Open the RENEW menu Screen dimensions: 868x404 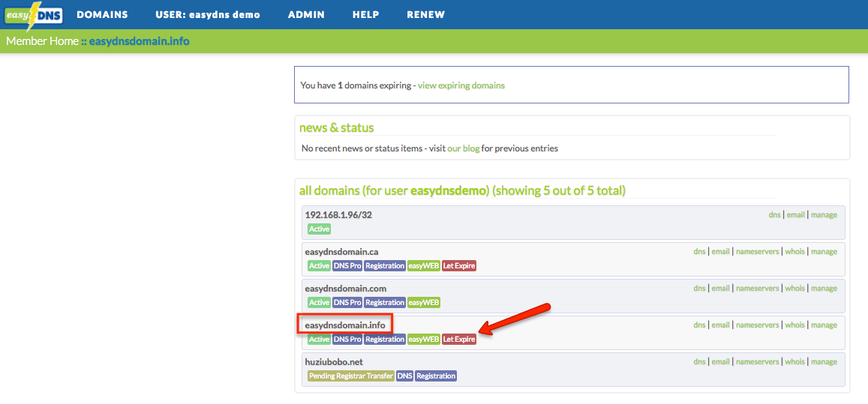pos(425,15)
